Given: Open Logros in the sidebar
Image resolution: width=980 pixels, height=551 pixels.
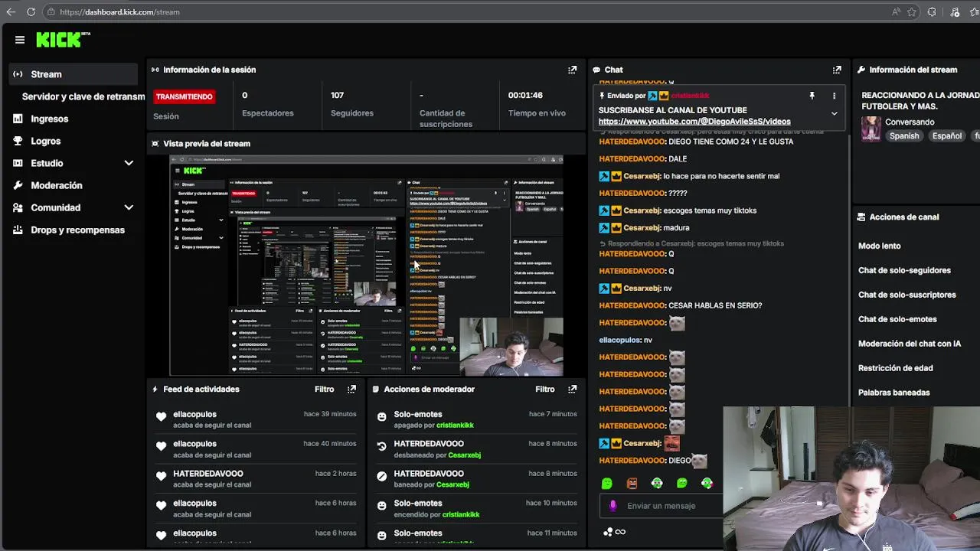Looking at the screenshot, I should 46,141.
